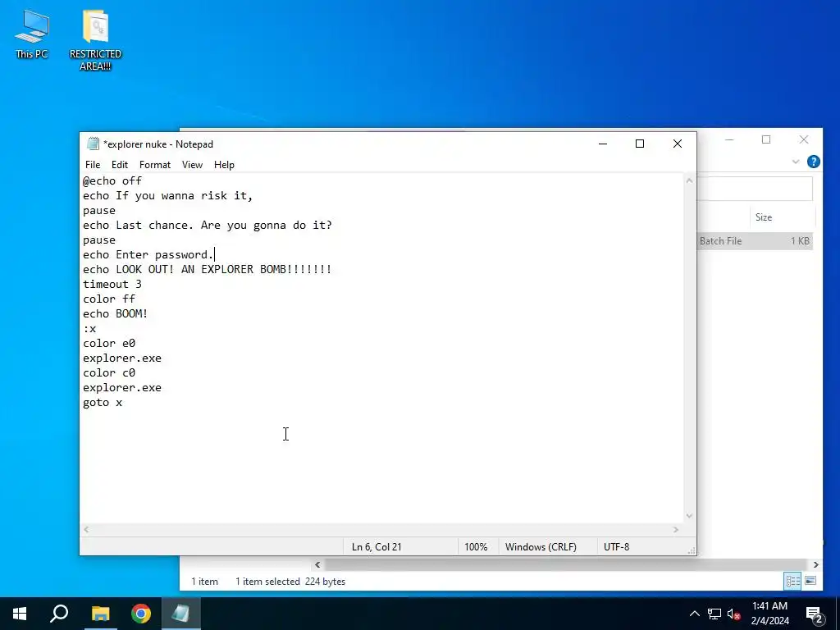This screenshot has width=840, height=630.
Task: Click the Notepad title bar icon
Action: click(94, 144)
